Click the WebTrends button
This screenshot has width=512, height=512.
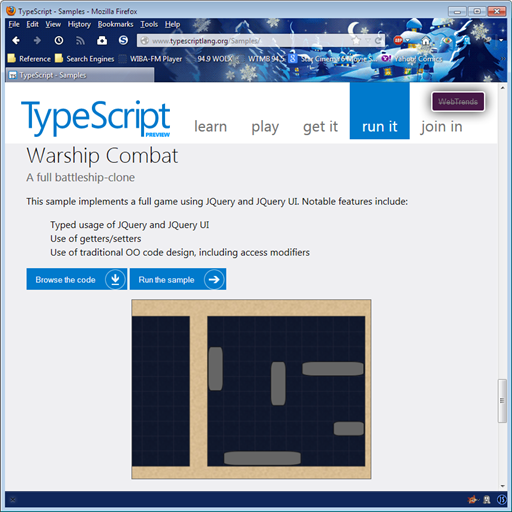(x=458, y=102)
